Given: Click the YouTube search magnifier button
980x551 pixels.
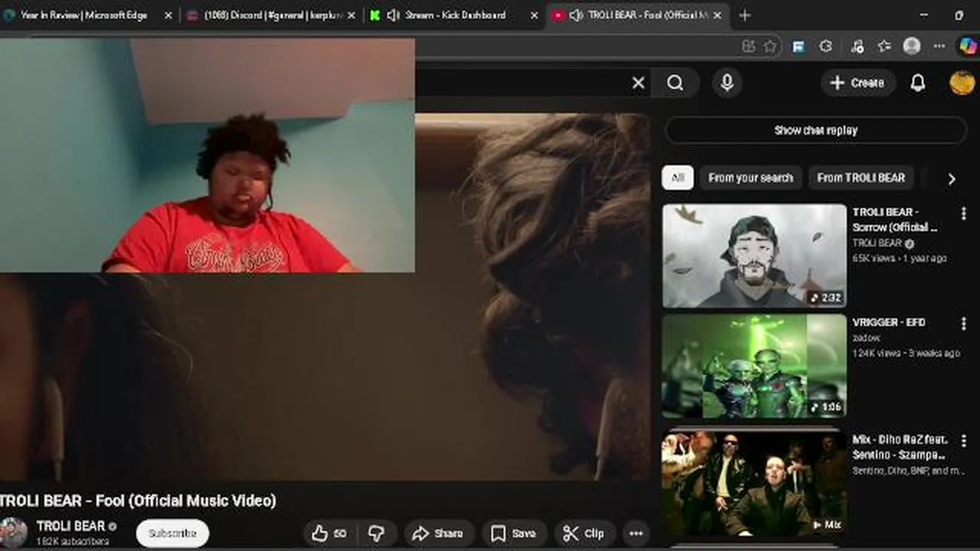Looking at the screenshot, I should [675, 83].
